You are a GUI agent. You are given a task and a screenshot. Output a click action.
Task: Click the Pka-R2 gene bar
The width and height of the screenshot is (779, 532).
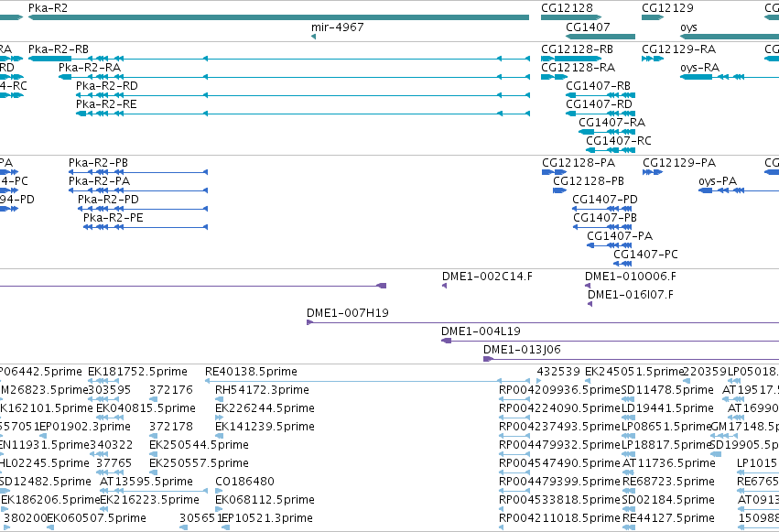pyautogui.click(x=278, y=17)
